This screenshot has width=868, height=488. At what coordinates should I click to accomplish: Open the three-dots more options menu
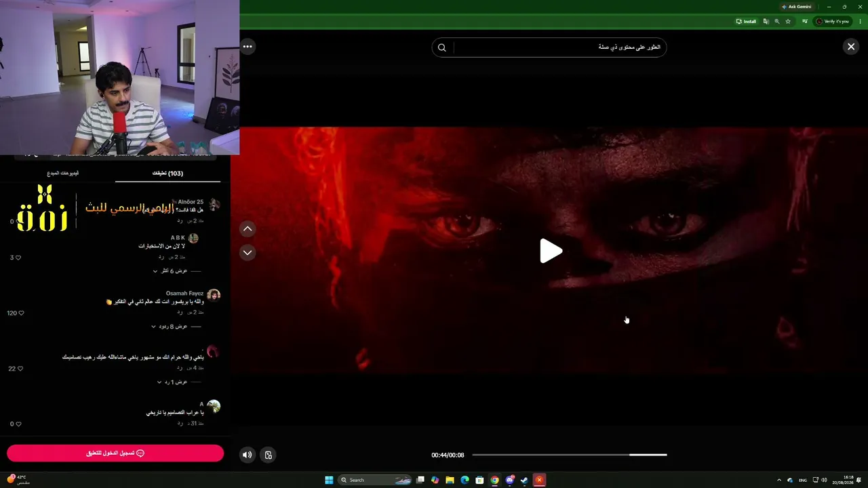tap(248, 47)
